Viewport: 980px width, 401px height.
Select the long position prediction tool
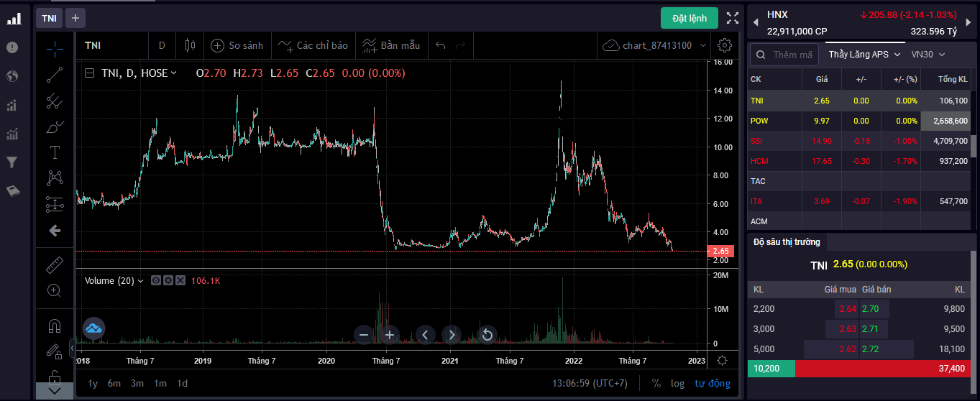coord(55,204)
